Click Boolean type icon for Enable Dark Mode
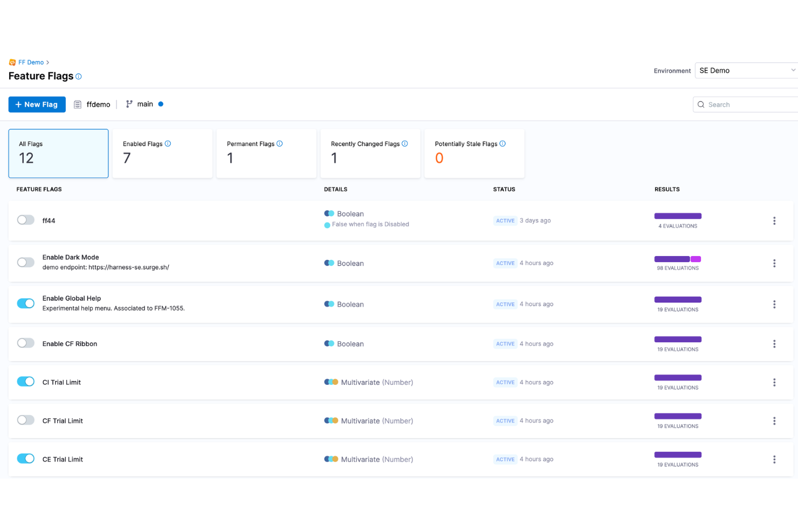Screen dimensions: 798x532 [x=329, y=263]
